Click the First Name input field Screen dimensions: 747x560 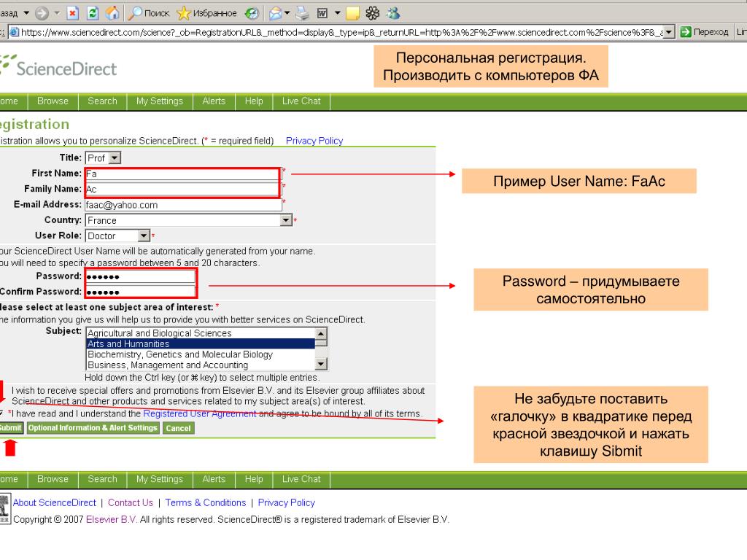click(183, 174)
